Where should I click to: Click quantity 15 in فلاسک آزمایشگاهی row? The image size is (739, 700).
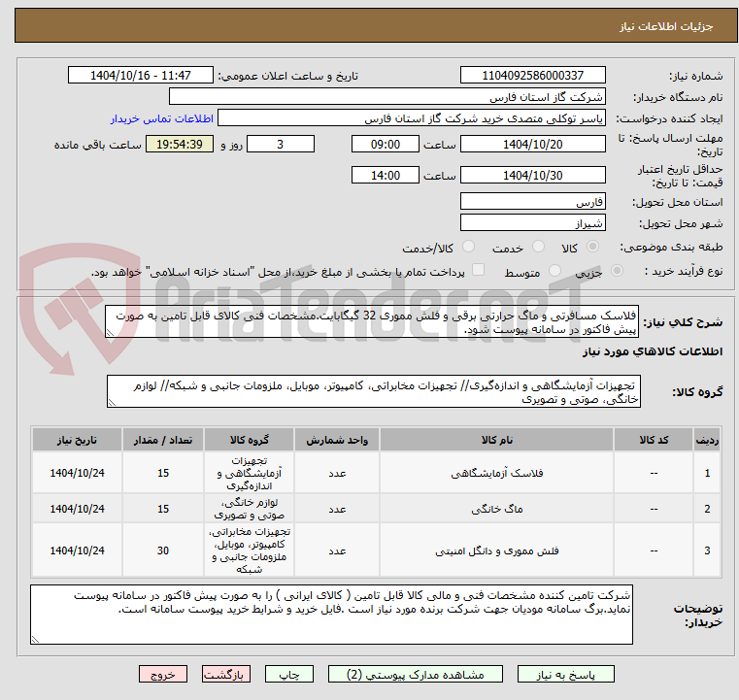[162, 473]
